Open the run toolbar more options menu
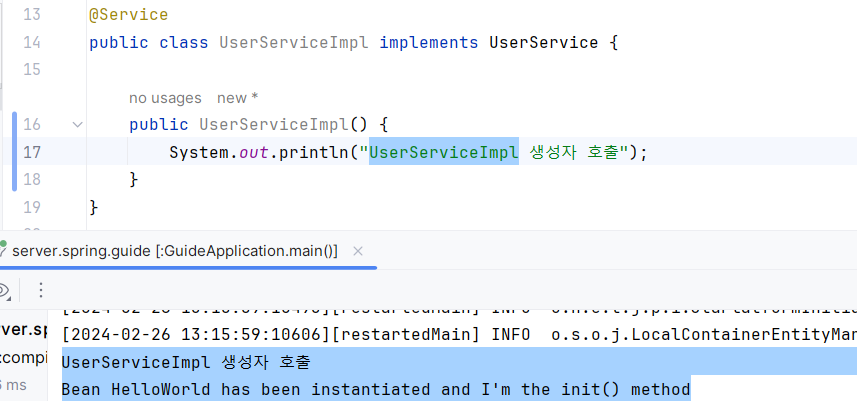This screenshot has width=857, height=401. coord(40,290)
